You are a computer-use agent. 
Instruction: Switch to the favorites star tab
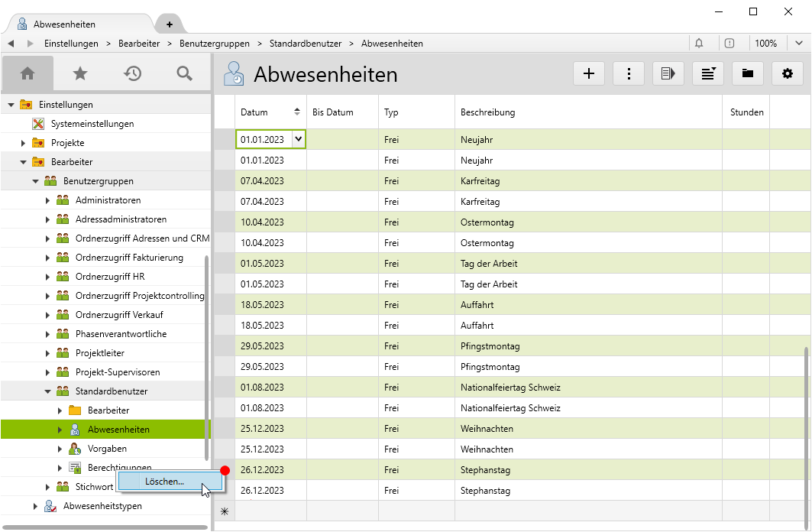pyautogui.click(x=80, y=73)
